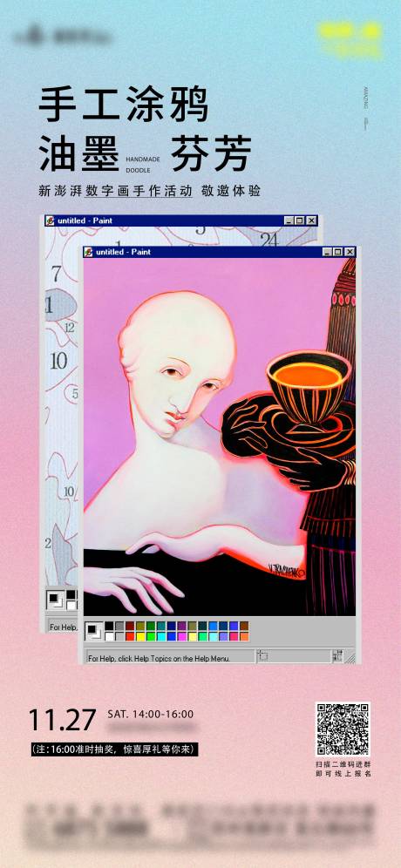The width and height of the screenshot is (401, 868).
Task: Click the note '(注:16:00准时抽奖, 惊喜厚礼等你来)'
Action: (115, 749)
